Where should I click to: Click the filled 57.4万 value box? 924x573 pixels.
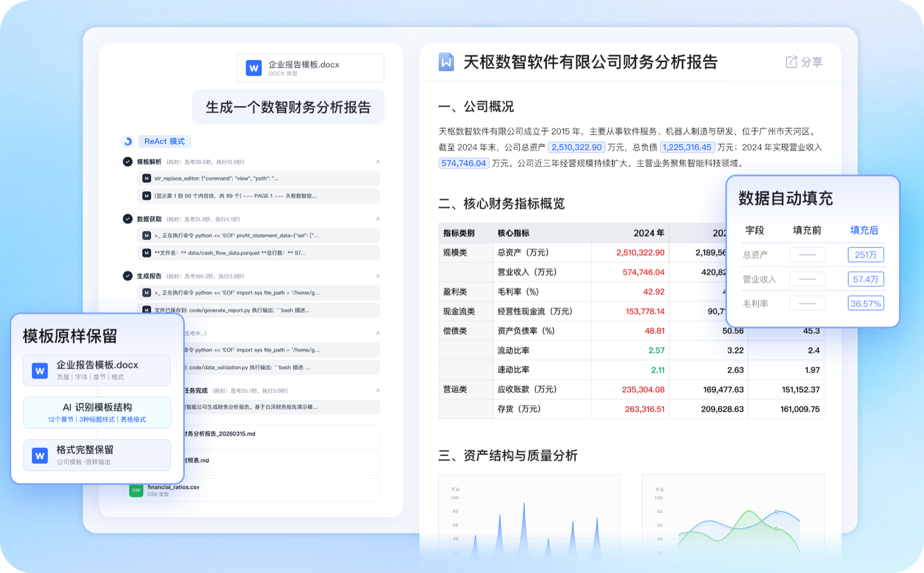(x=866, y=279)
